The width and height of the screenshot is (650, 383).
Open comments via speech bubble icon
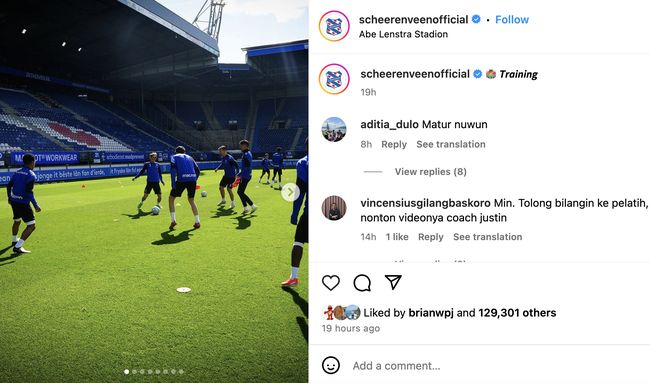point(362,283)
